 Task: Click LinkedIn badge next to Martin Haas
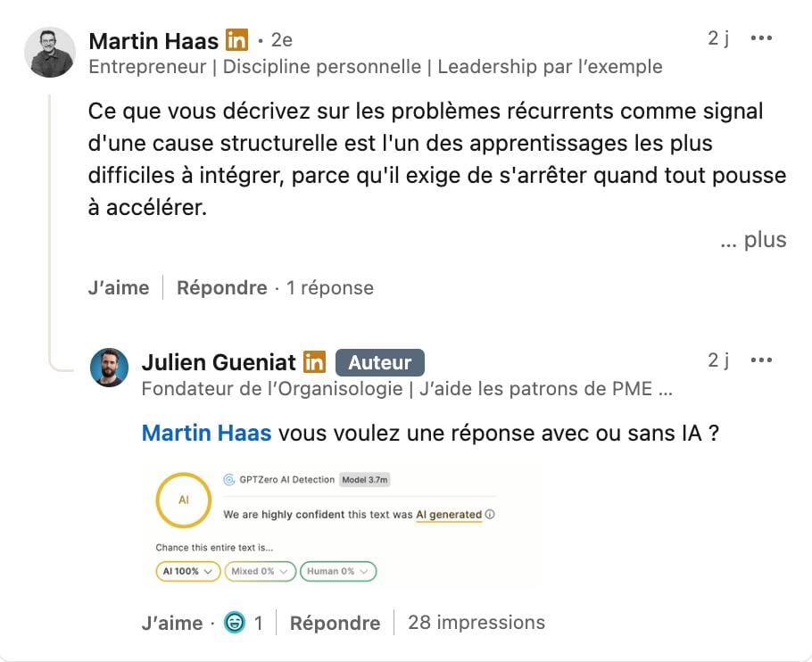236,40
